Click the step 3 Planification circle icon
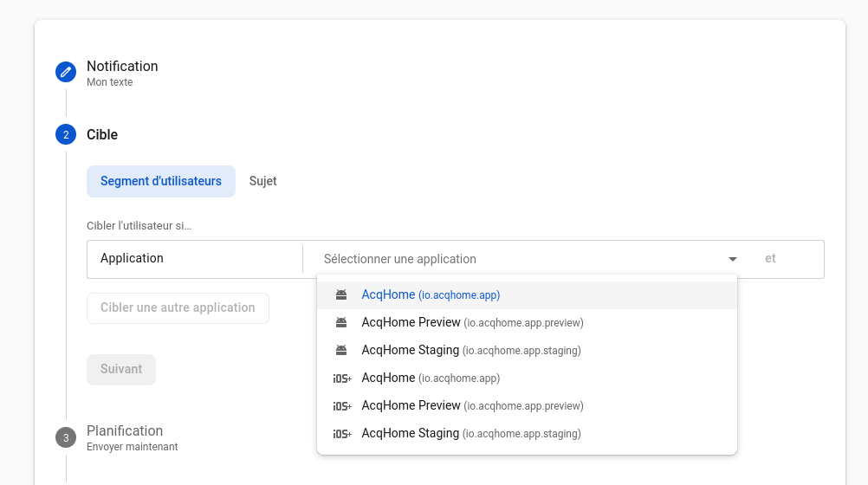The height and width of the screenshot is (485, 868). (x=66, y=437)
